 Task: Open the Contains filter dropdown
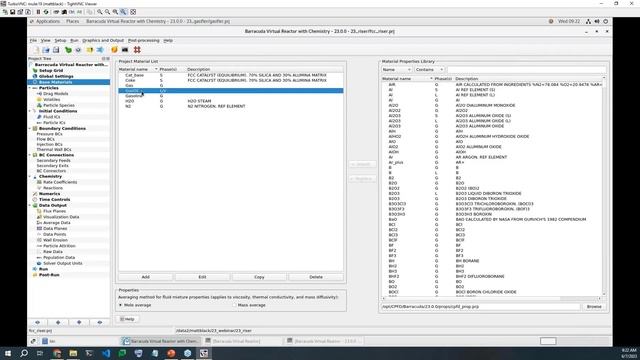(x=429, y=70)
